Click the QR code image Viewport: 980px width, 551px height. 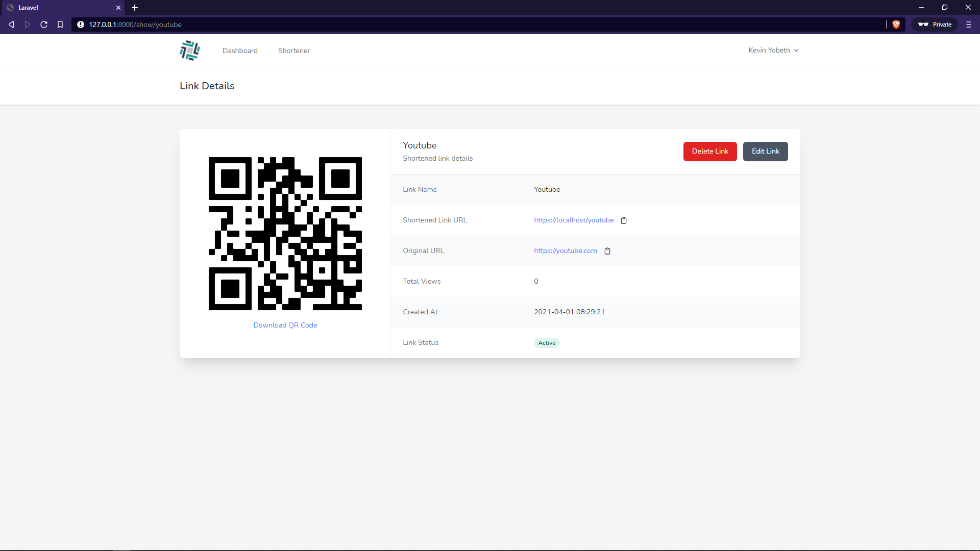point(285,234)
